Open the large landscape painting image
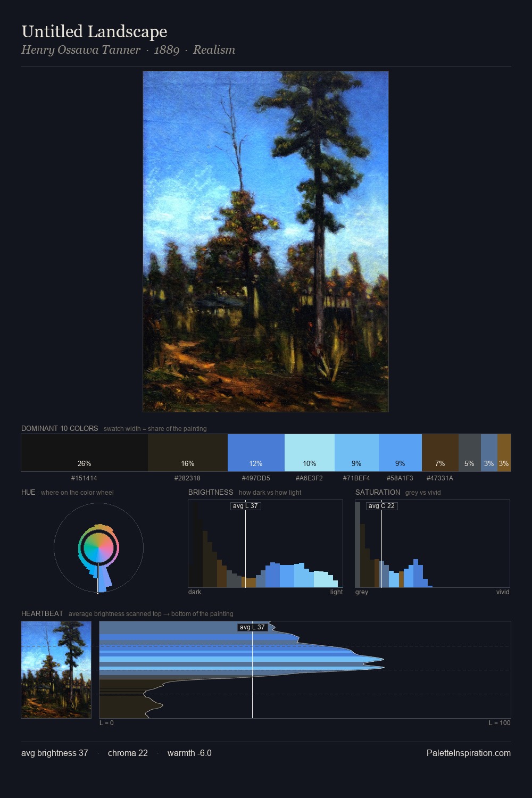This screenshot has height=798, width=532. click(x=265, y=242)
